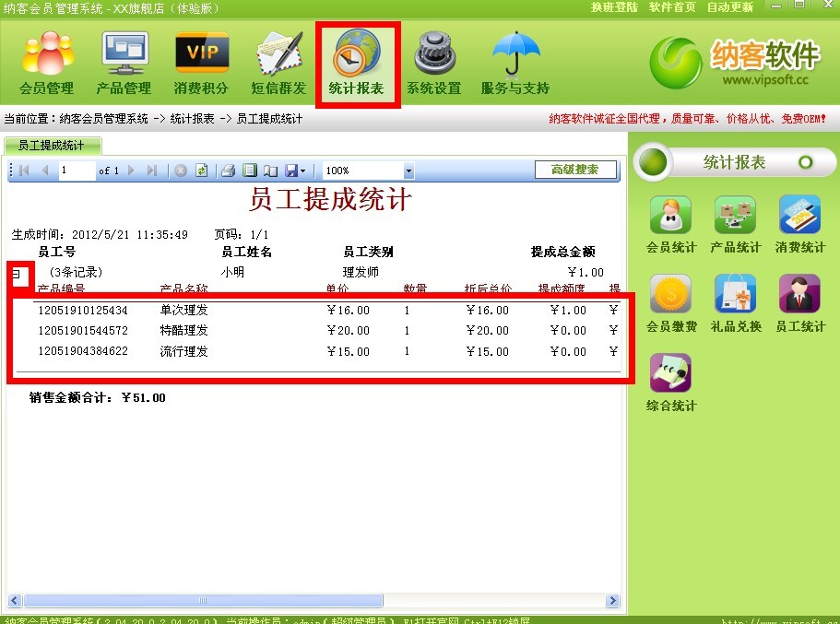Click the VIP 消费积分 icon

click(201, 63)
